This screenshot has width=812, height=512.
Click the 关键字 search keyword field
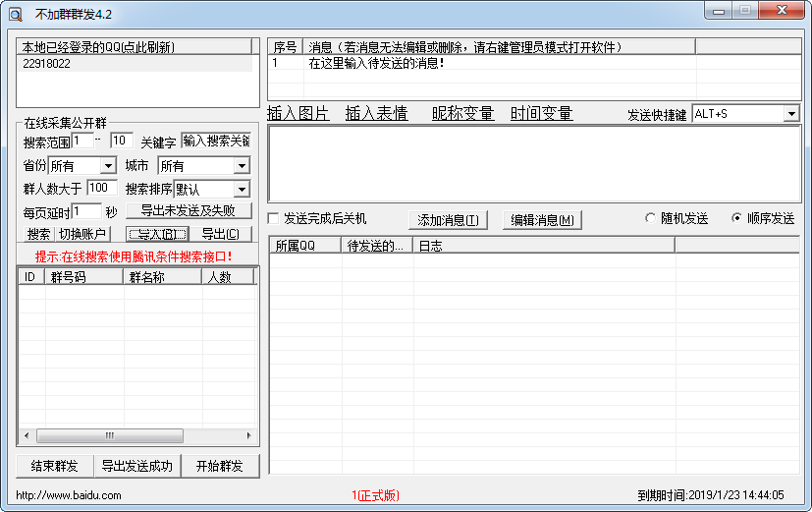216,141
